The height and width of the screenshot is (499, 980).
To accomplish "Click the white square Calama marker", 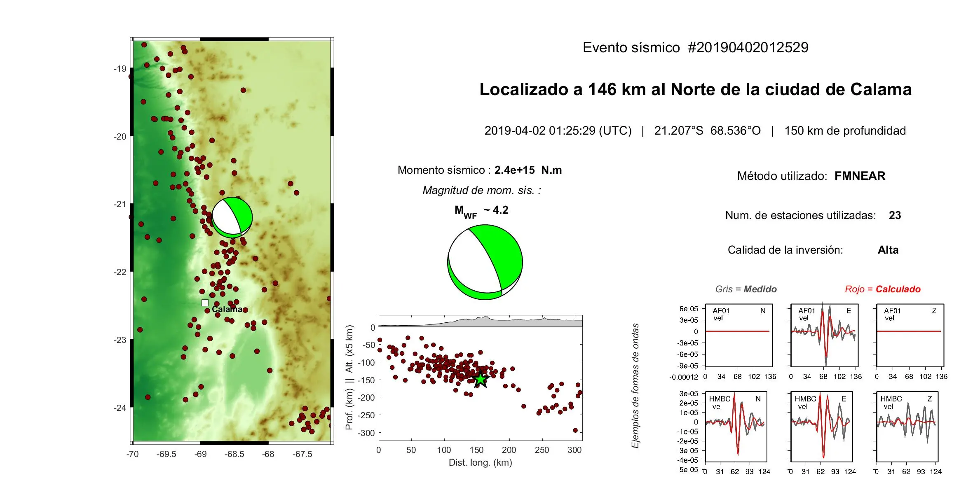I will (x=205, y=303).
